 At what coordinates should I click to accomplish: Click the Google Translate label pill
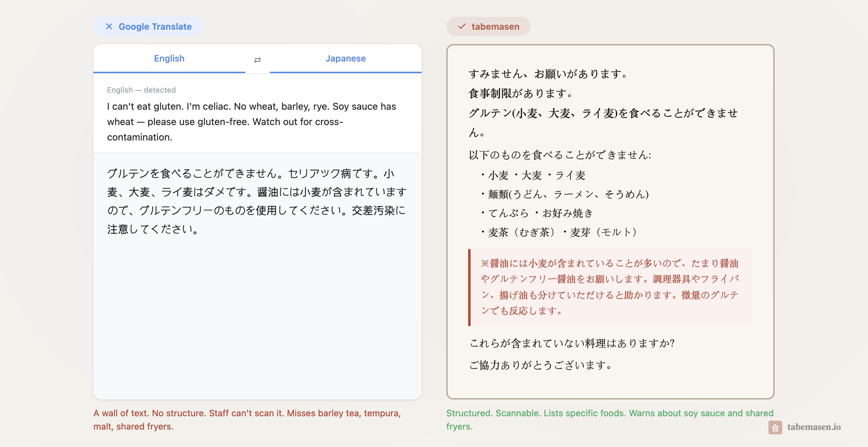click(x=148, y=26)
